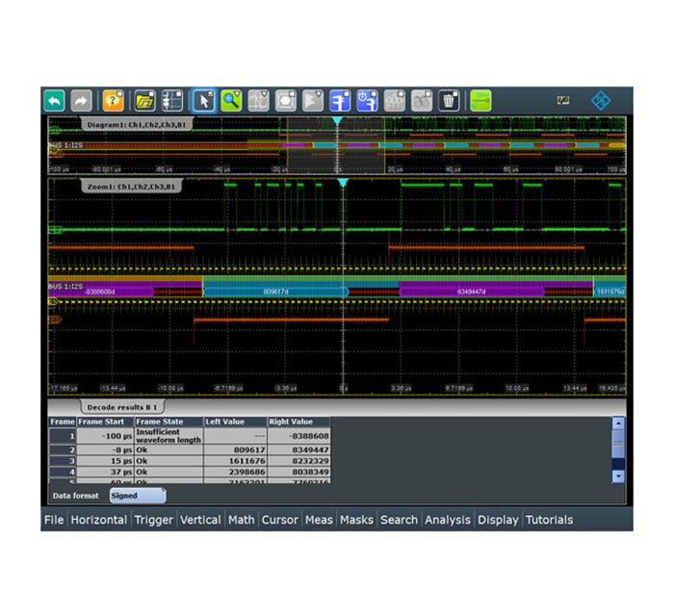
Task: Click the BUS 1:I2S label in Zoom1
Action: 65,287
